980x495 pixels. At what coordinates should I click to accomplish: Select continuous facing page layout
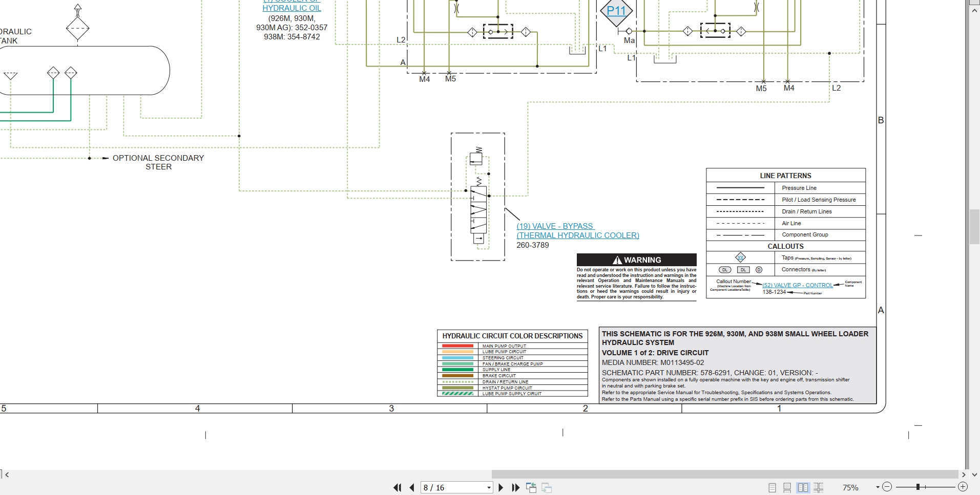click(818, 488)
